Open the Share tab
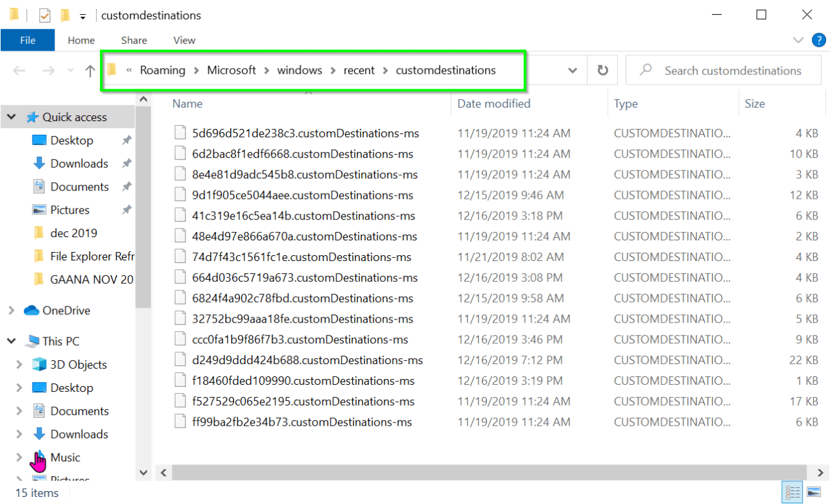This screenshot has width=830, height=504. coord(134,40)
